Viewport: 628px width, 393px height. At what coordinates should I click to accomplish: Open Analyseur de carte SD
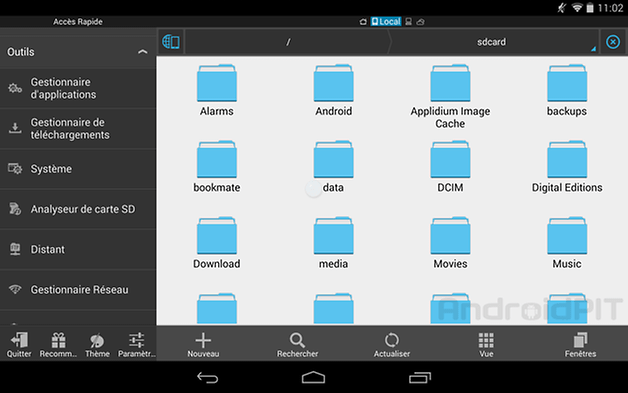tap(78, 209)
